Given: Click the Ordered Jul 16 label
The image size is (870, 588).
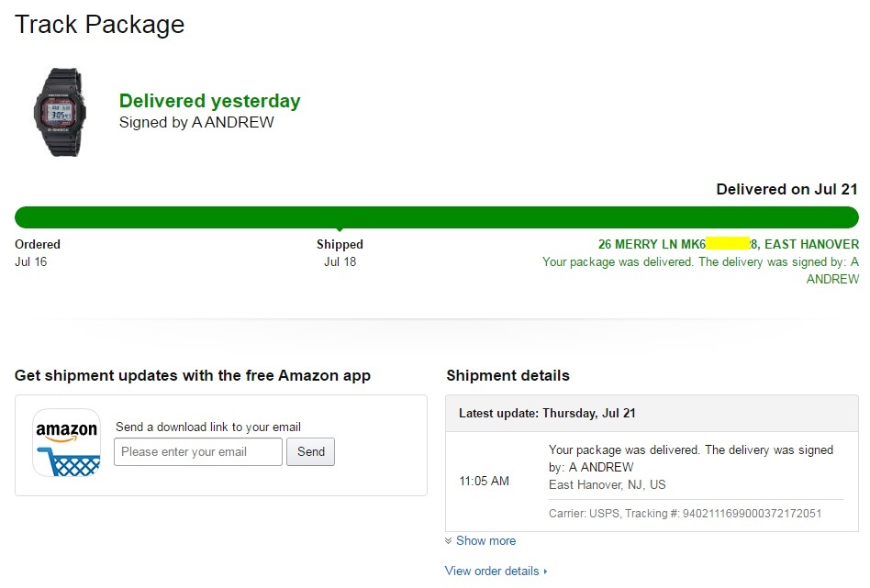Looking at the screenshot, I should (38, 252).
